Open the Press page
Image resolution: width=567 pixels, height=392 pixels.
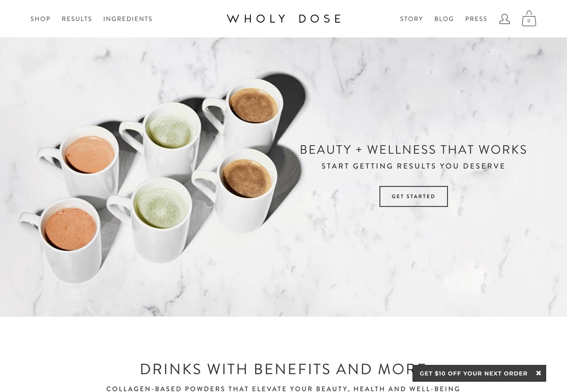476,19
